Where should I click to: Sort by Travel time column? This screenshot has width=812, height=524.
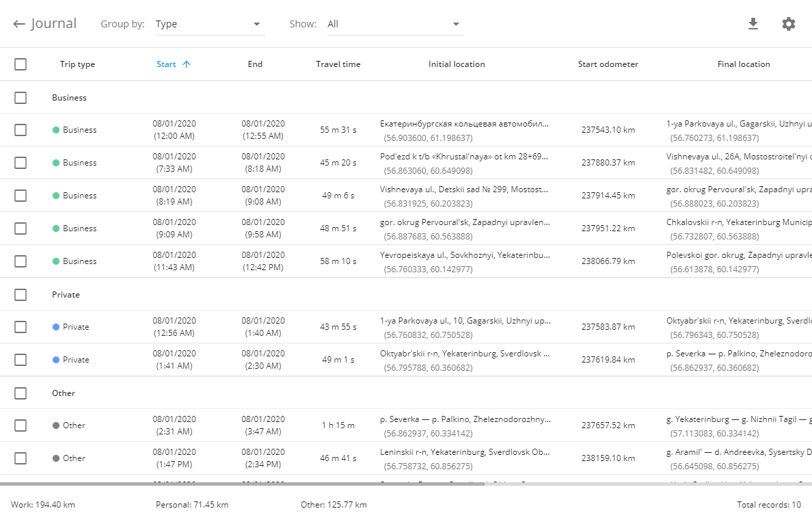coord(338,64)
